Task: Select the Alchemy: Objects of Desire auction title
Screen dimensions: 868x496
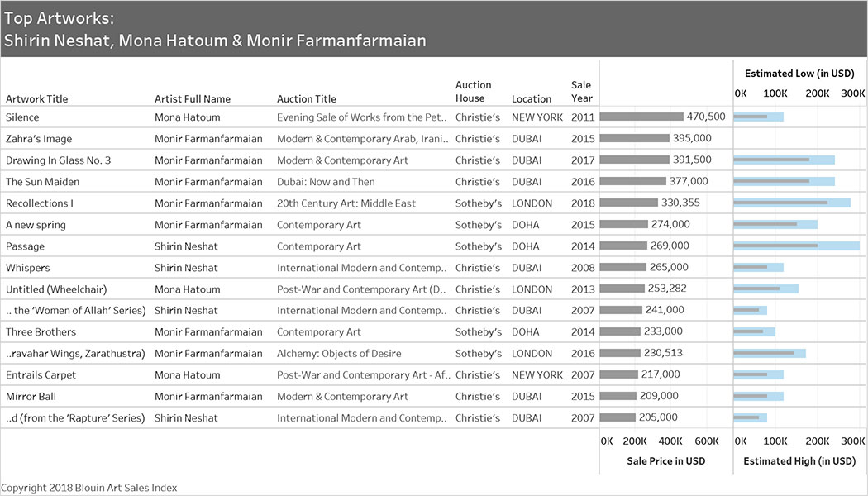Action: 339,354
